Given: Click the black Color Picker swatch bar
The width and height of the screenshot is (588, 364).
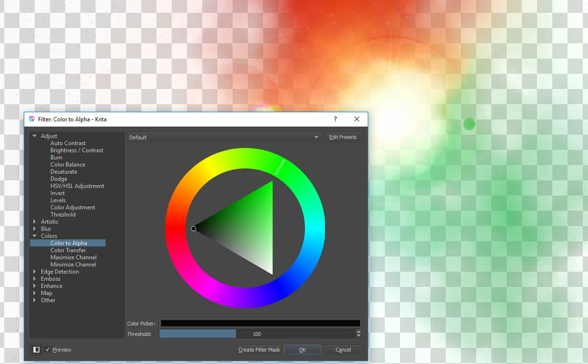Looking at the screenshot, I should (260, 324).
